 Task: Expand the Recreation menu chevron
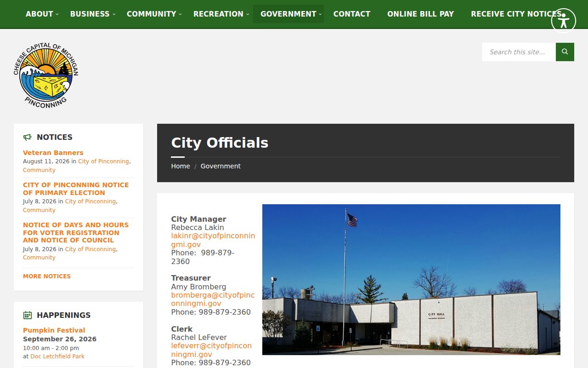(248, 14)
